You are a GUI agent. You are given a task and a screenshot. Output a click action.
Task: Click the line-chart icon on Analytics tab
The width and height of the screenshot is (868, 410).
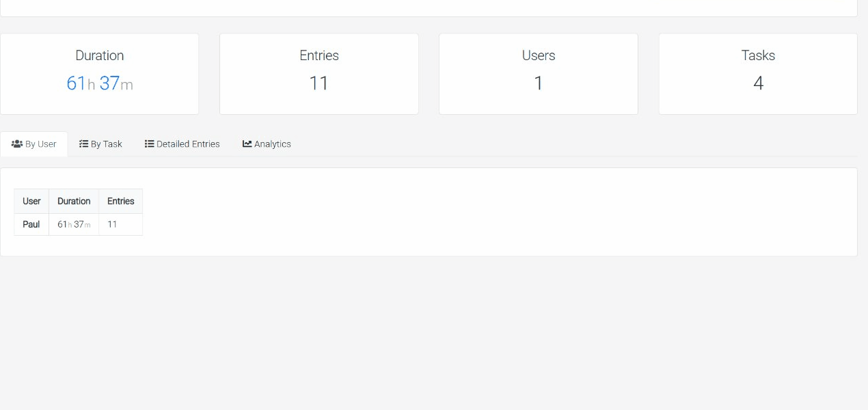click(x=246, y=143)
